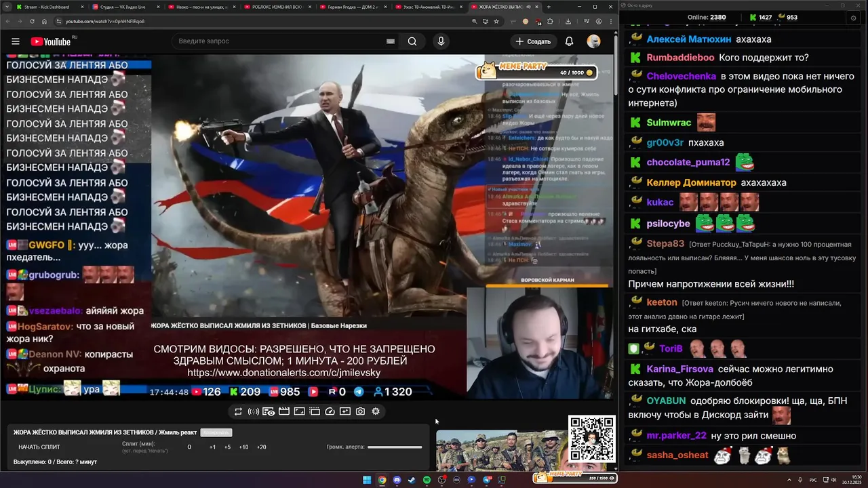Click chat username Karina_Firsova

tap(679, 369)
